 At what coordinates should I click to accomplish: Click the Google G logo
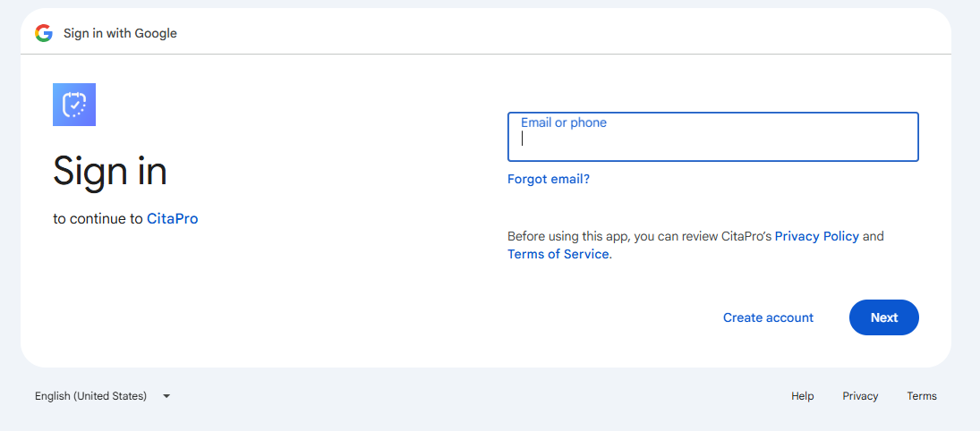pos(44,33)
